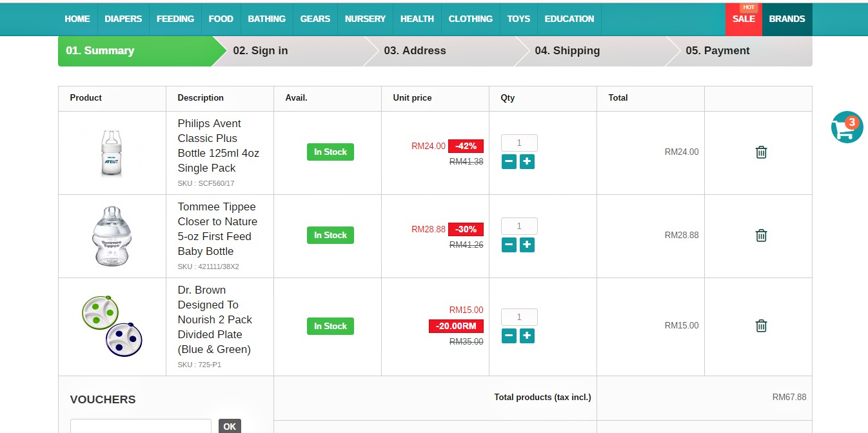Decrease quantity of Philips Avent bottle

coord(509,161)
